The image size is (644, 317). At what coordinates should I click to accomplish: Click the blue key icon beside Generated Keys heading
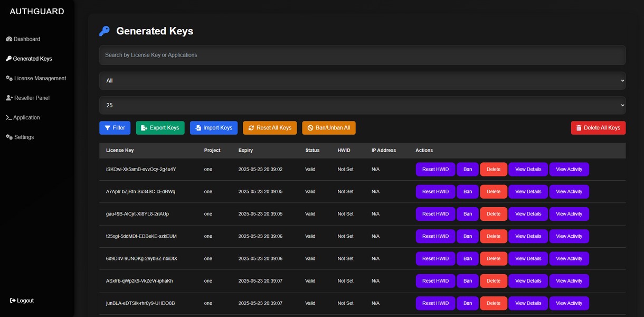pyautogui.click(x=104, y=31)
